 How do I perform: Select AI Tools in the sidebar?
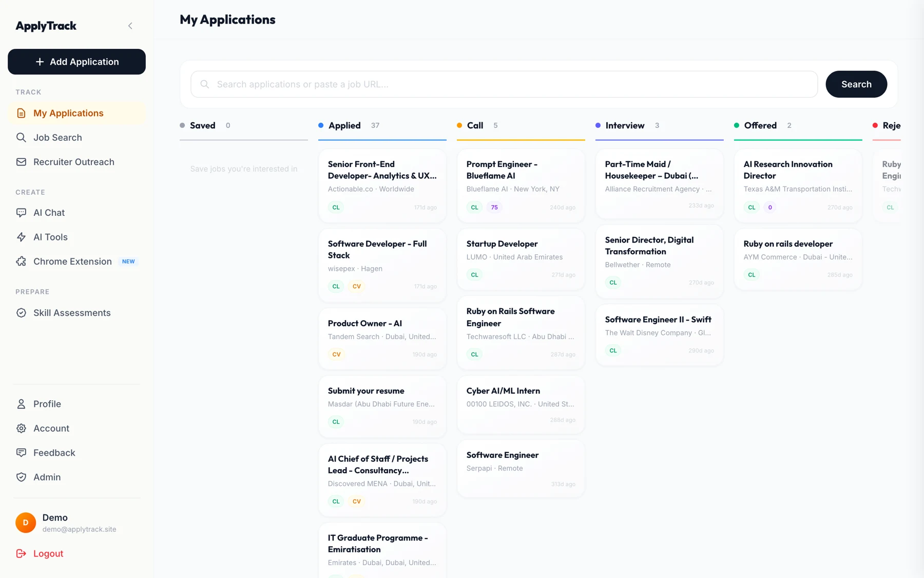(76, 237)
